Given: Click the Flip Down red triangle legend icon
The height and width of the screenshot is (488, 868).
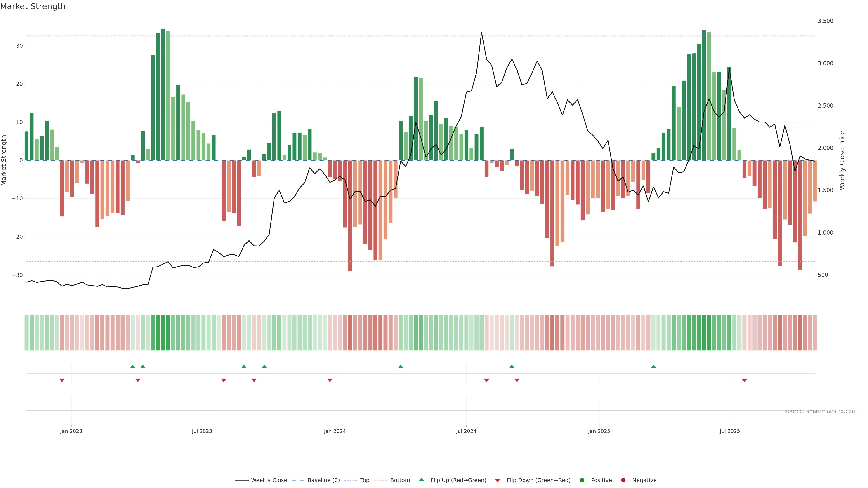Looking at the screenshot, I should (498, 481).
